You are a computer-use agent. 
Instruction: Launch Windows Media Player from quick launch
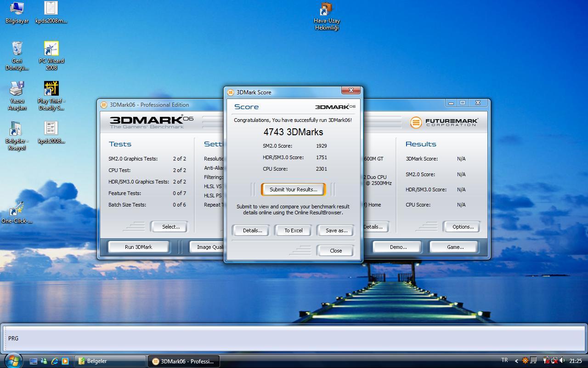tap(65, 361)
